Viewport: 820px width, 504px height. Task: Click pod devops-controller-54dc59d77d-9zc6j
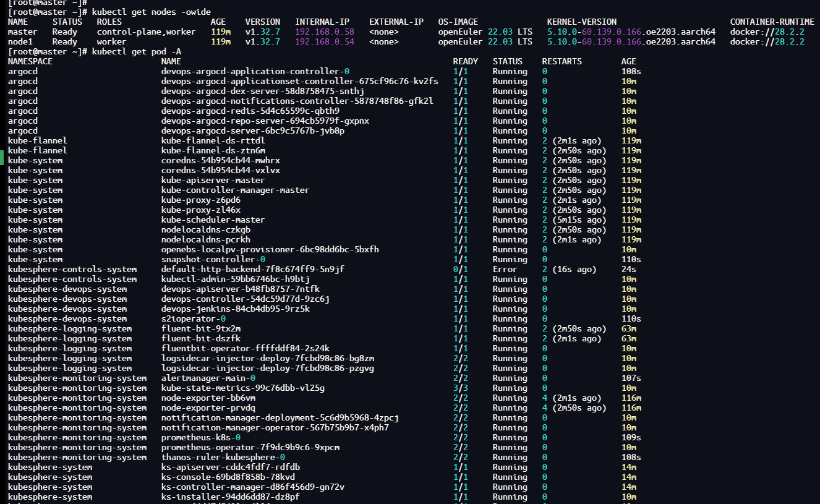246,299
